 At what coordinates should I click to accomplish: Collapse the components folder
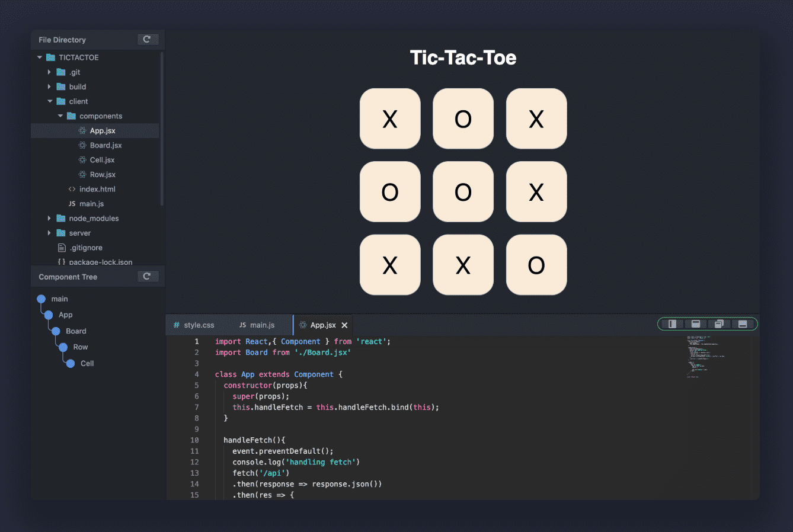coord(59,116)
